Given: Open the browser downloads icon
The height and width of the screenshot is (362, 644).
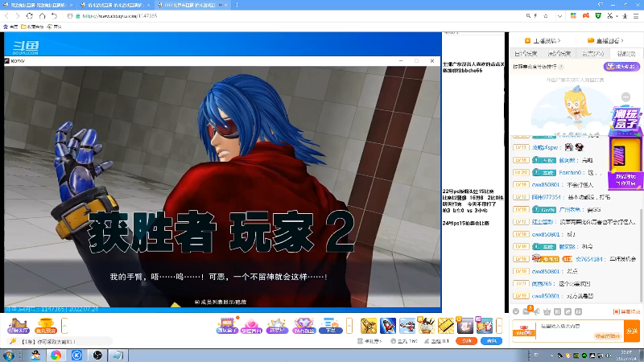Looking at the screenshot, I should pos(625,16).
